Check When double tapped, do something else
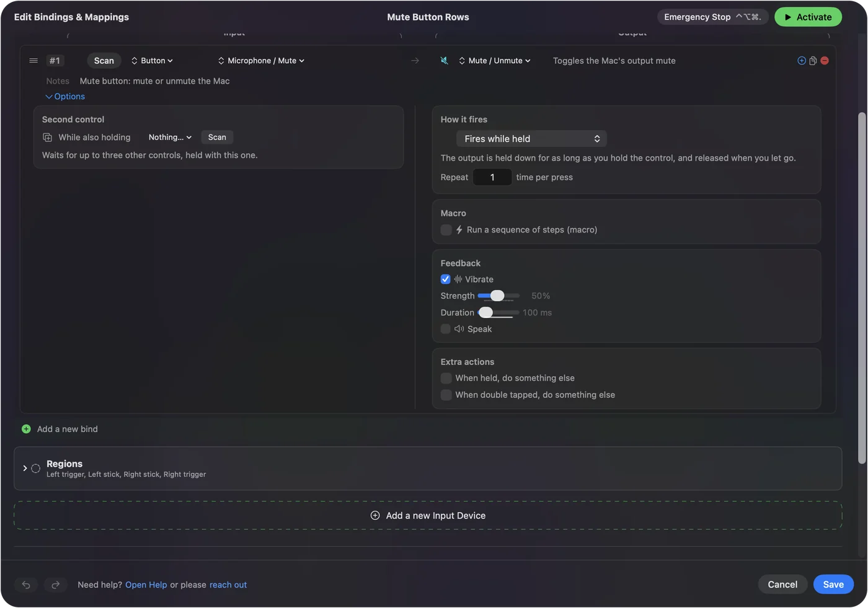 coord(446,395)
